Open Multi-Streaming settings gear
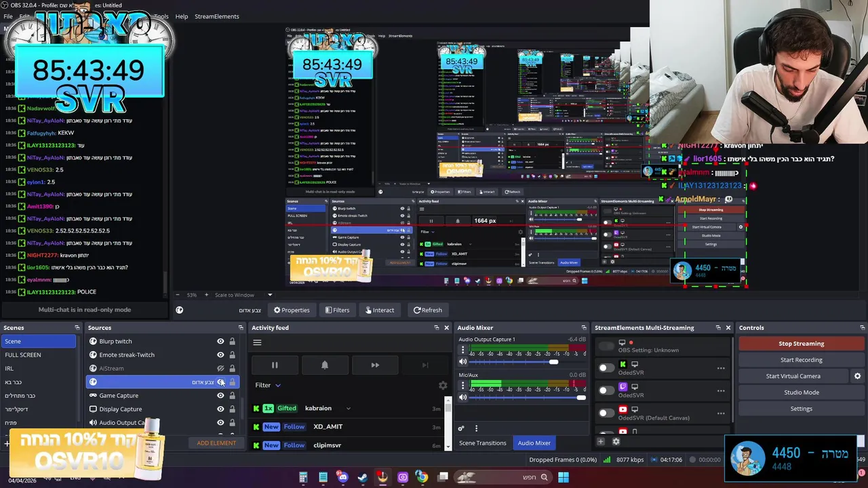The image size is (868, 488). point(616,441)
